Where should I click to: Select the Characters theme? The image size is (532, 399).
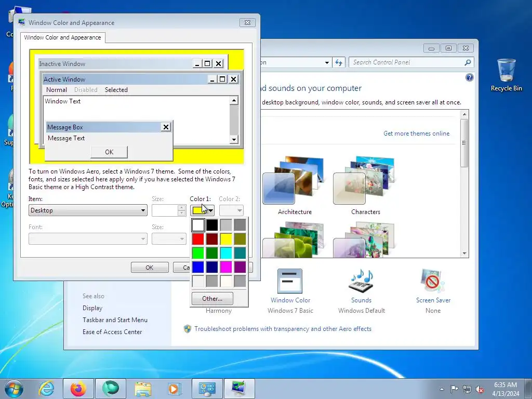[x=365, y=185]
